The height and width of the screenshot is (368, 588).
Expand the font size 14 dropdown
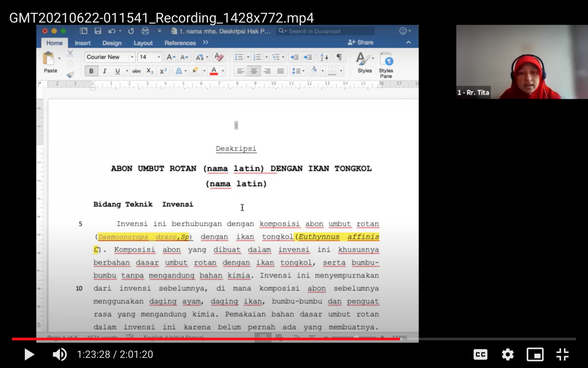coord(158,57)
